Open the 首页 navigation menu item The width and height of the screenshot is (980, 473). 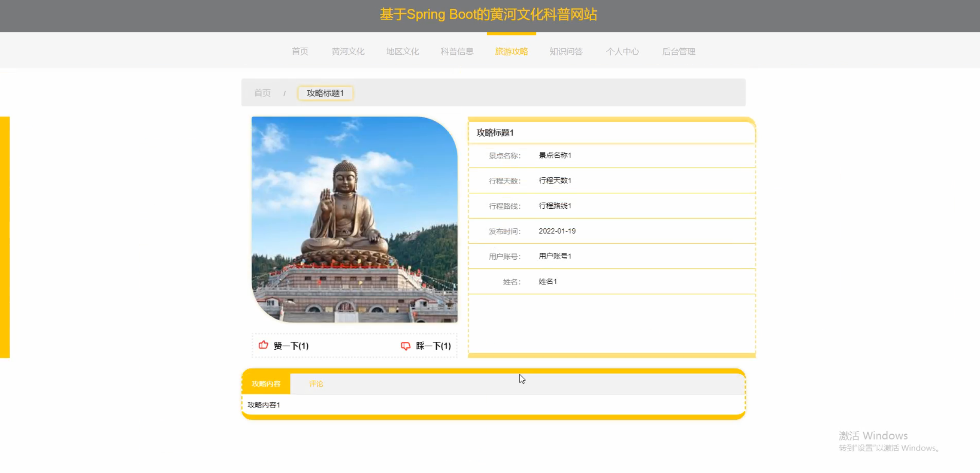tap(300, 51)
